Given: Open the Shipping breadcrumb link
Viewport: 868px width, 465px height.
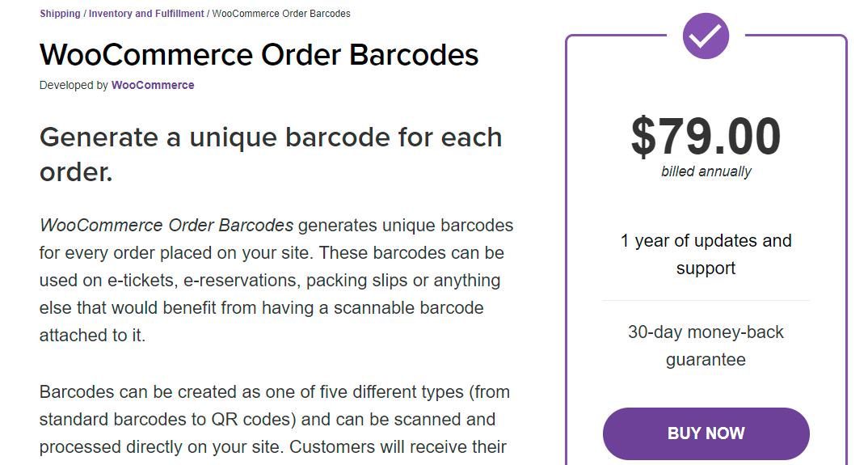Looking at the screenshot, I should [x=60, y=14].
